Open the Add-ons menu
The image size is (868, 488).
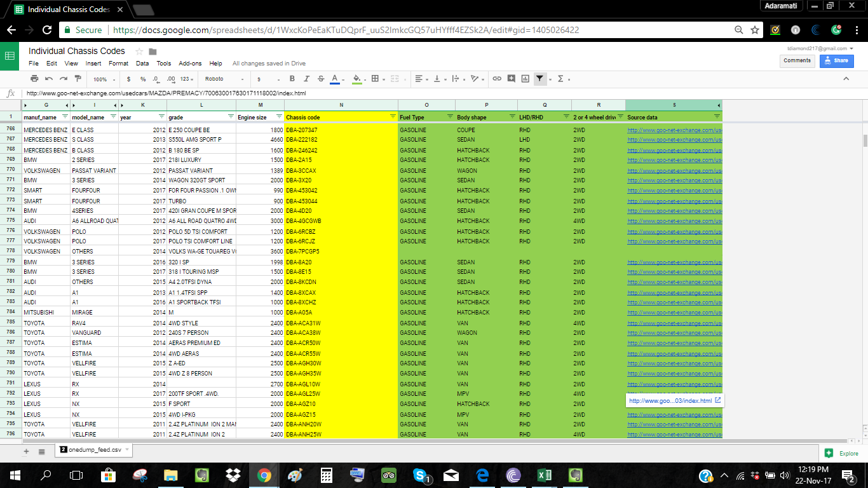[x=190, y=64]
